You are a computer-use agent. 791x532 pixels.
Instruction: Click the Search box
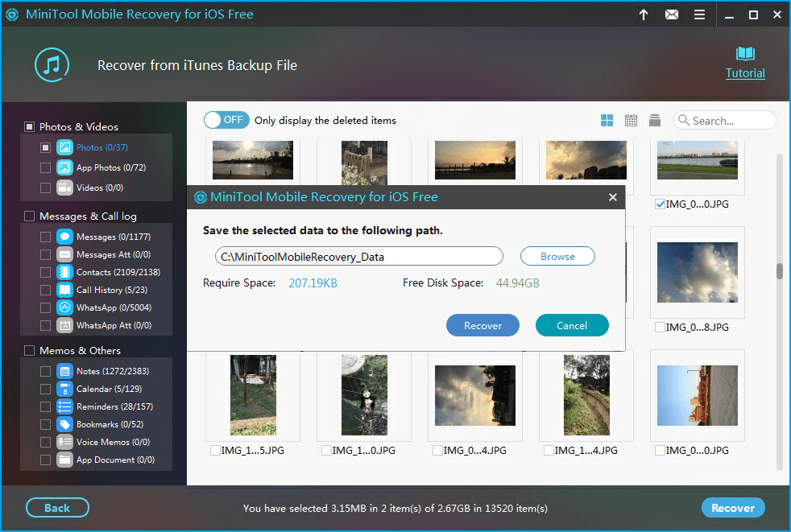tap(724, 120)
